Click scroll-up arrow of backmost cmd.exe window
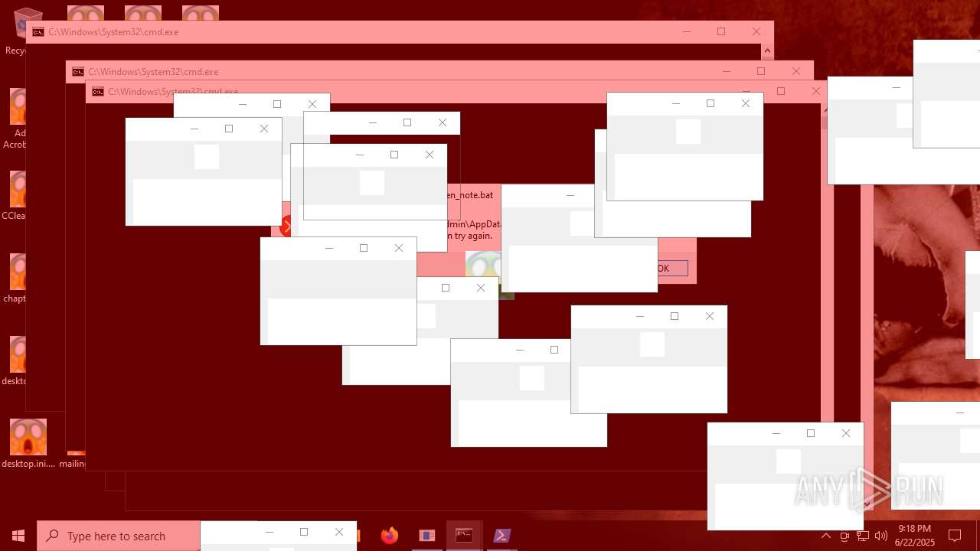 [767, 51]
